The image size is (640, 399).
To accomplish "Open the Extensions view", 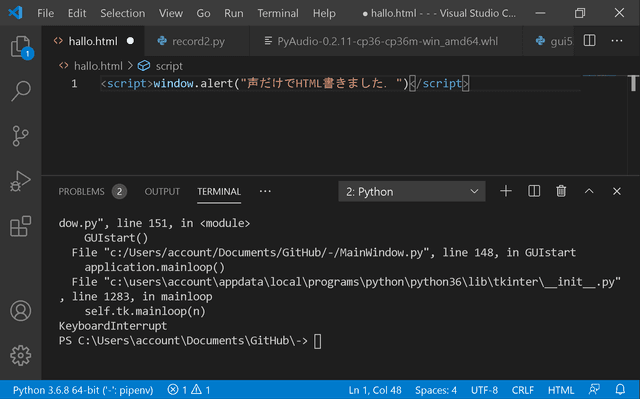I will [x=20, y=226].
